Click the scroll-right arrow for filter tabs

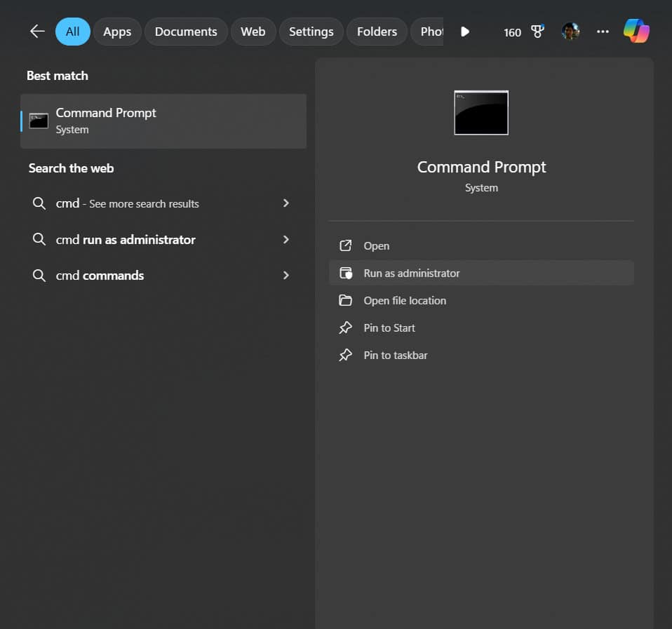click(x=464, y=32)
